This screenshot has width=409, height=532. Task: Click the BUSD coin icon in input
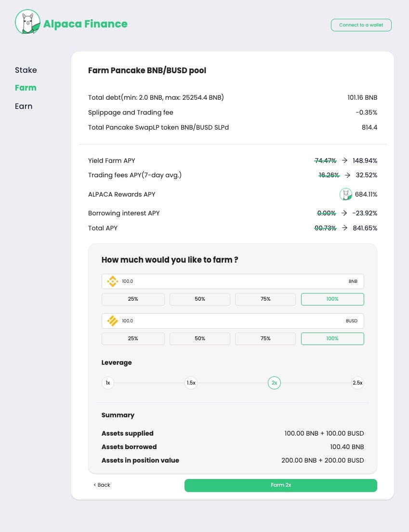(113, 320)
